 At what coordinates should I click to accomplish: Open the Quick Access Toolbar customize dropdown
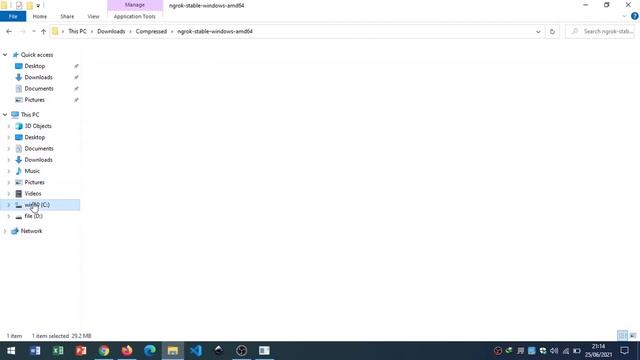pyautogui.click(x=38, y=5)
